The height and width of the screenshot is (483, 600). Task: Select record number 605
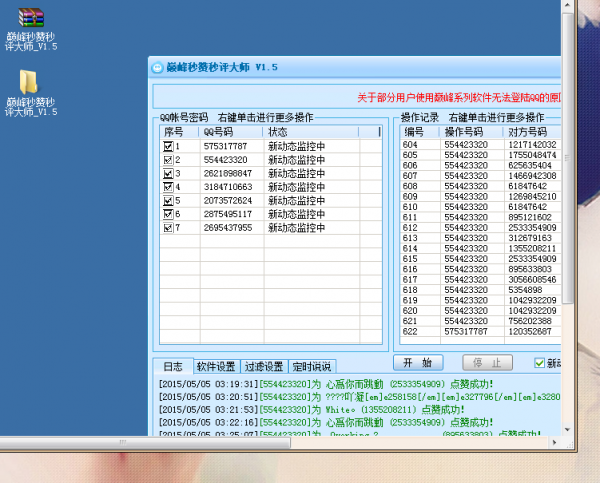(x=410, y=155)
